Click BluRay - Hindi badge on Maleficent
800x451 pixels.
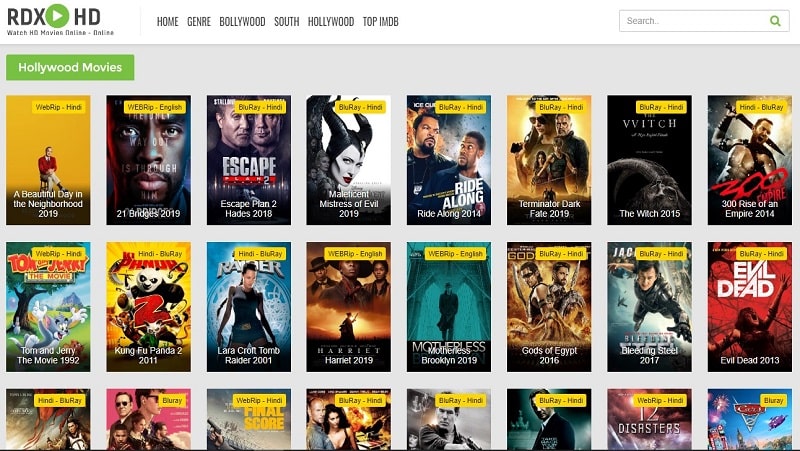(360, 107)
